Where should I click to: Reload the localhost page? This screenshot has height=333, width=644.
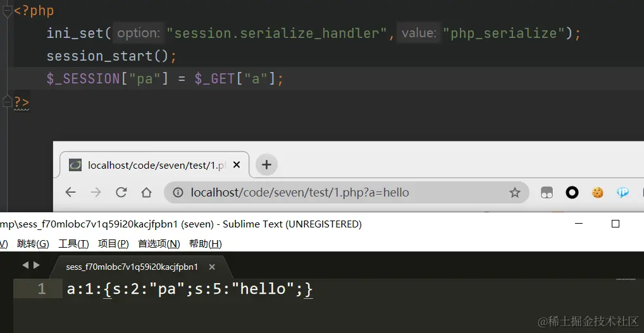tap(121, 192)
